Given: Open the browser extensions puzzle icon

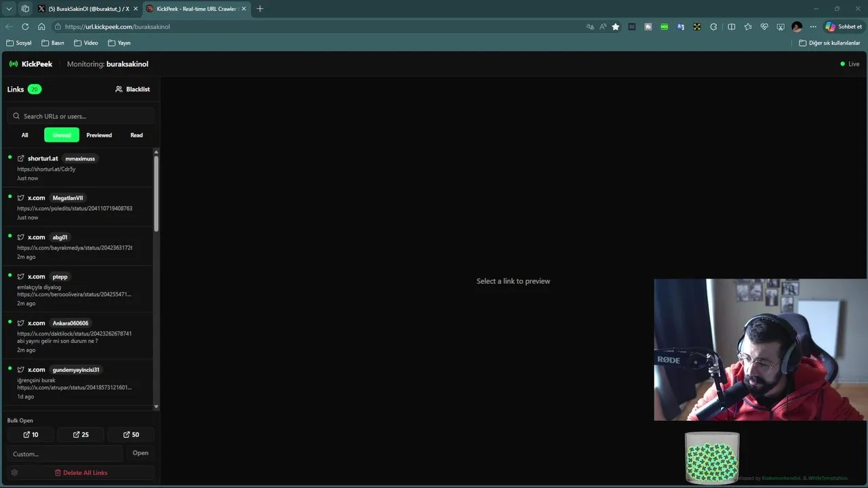Looking at the screenshot, I should click(713, 26).
